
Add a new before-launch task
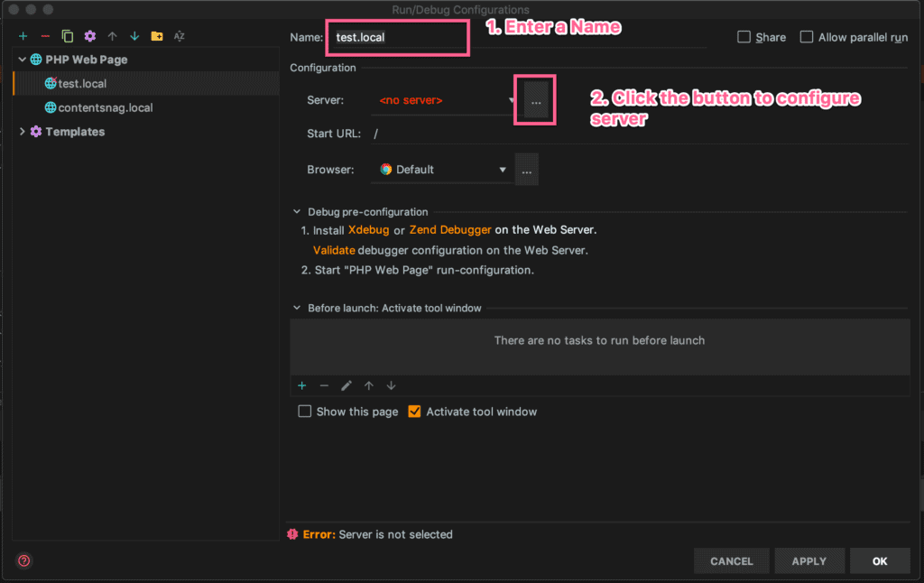(301, 385)
